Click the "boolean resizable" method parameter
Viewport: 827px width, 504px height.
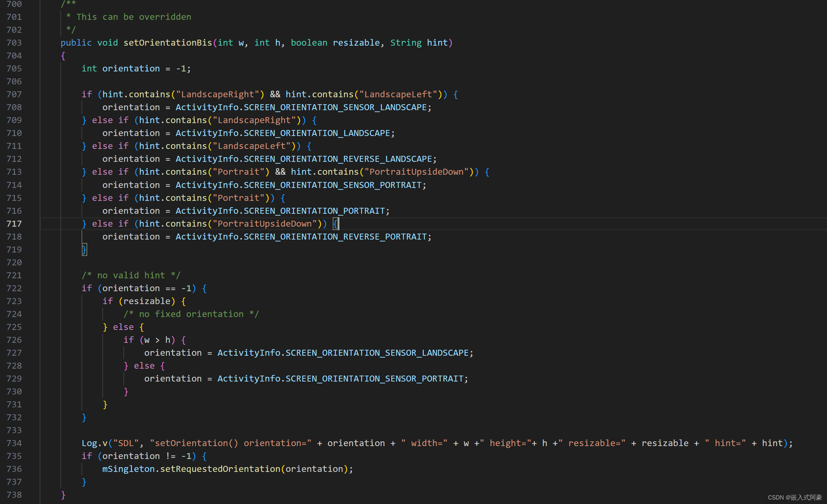tap(335, 43)
